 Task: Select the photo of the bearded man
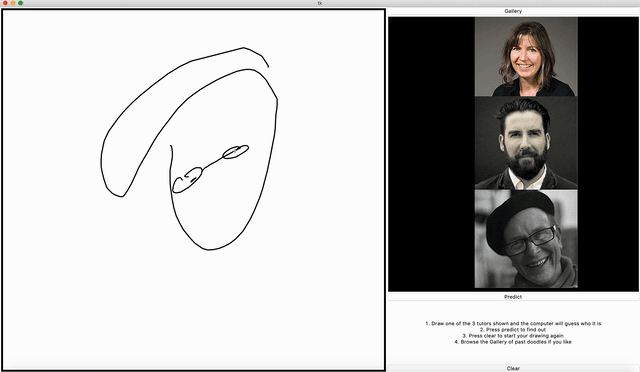(x=526, y=143)
